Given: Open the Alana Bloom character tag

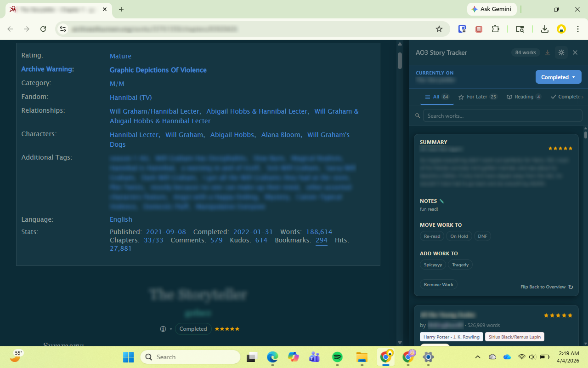Looking at the screenshot, I should [281, 135].
